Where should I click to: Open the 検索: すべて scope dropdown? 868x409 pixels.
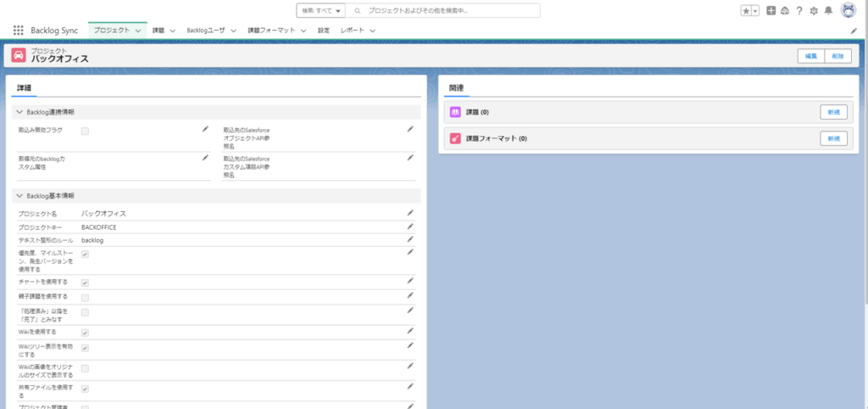coord(321,10)
